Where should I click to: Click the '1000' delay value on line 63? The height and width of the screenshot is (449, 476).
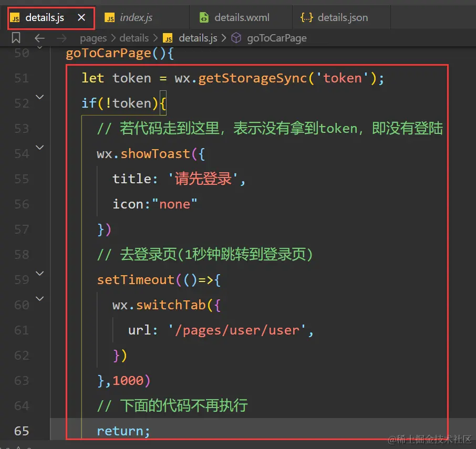[128, 380]
